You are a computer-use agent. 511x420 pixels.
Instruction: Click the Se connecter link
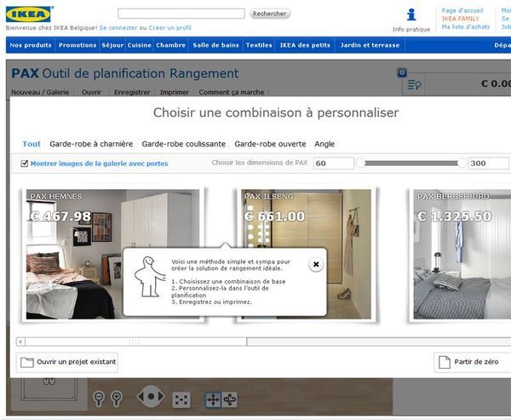click(x=118, y=28)
